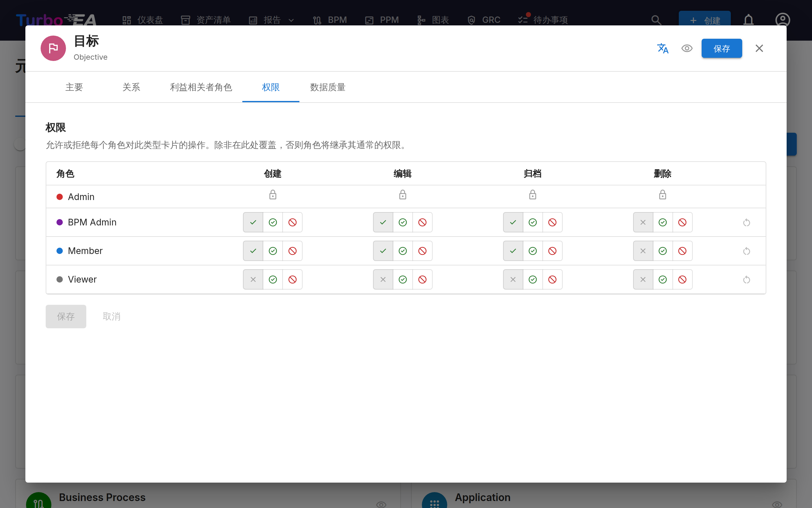Click the Viewer role name

point(82,279)
